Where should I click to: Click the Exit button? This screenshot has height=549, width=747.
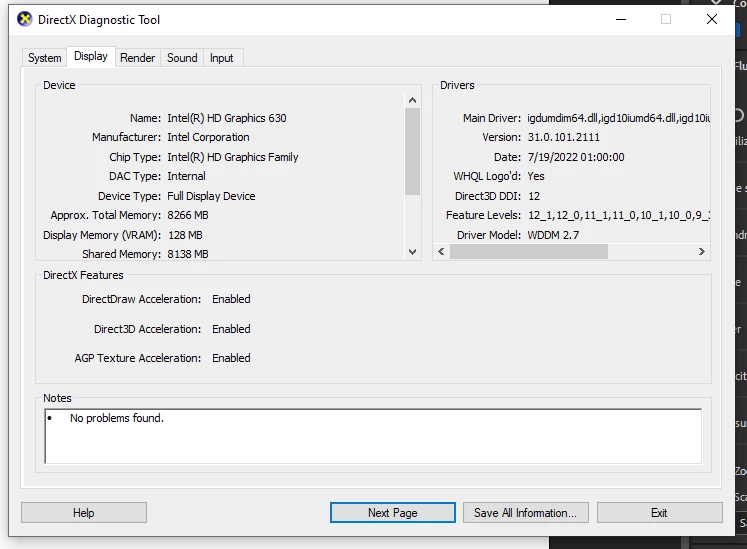click(659, 513)
